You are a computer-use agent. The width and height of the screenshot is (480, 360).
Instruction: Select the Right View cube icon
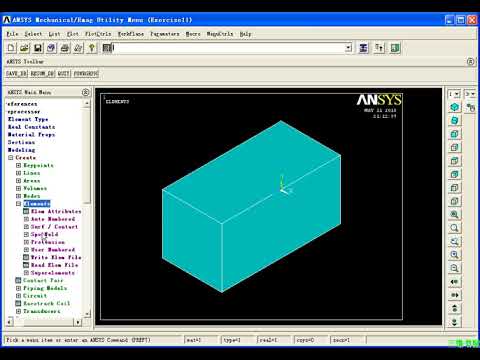pyautogui.click(x=454, y=147)
